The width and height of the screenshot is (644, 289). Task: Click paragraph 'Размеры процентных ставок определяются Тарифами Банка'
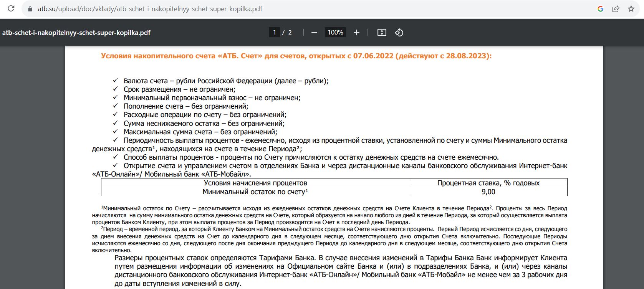click(341, 271)
